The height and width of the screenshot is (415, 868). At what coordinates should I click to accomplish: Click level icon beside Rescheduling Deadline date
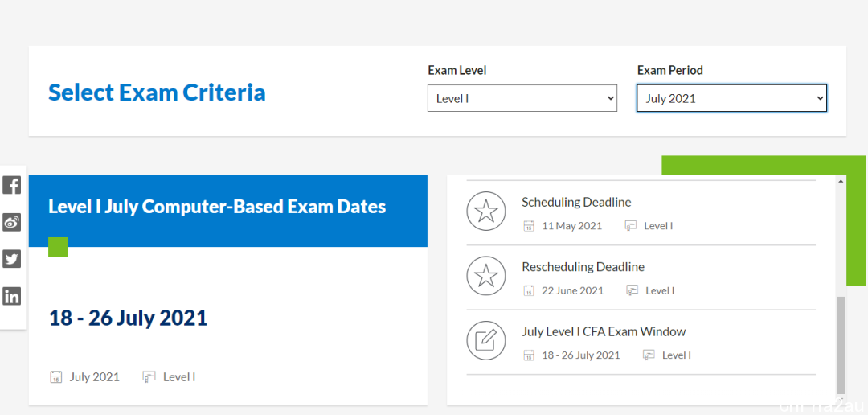tap(633, 290)
